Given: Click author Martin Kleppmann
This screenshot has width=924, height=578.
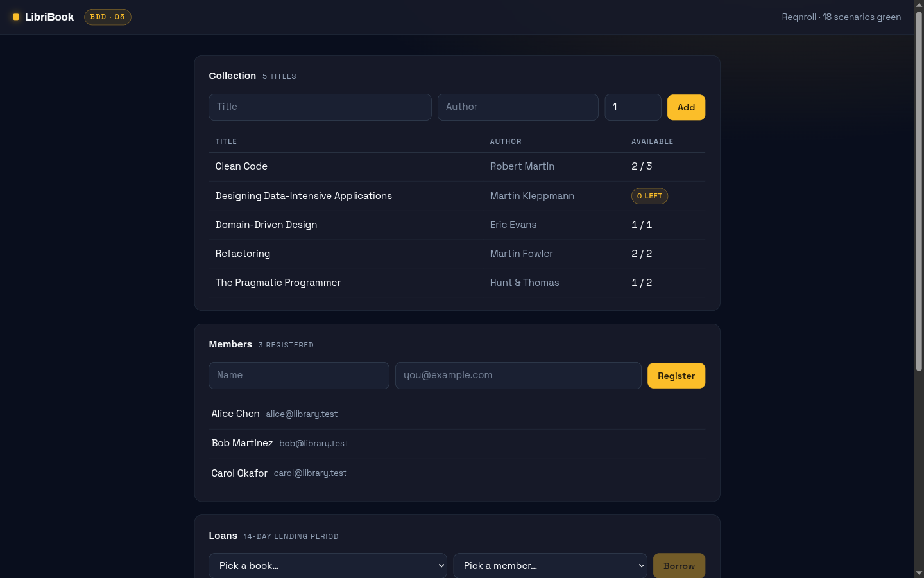Looking at the screenshot, I should click(532, 196).
